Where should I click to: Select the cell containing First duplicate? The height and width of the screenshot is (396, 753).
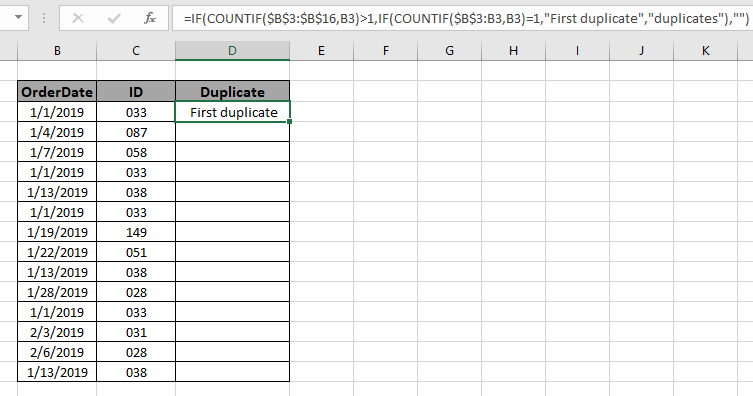coord(232,112)
